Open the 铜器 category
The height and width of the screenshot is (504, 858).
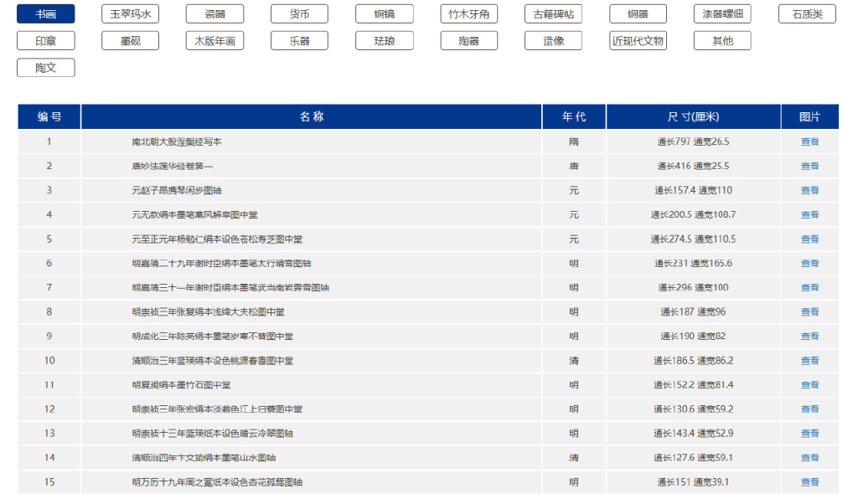click(x=638, y=13)
